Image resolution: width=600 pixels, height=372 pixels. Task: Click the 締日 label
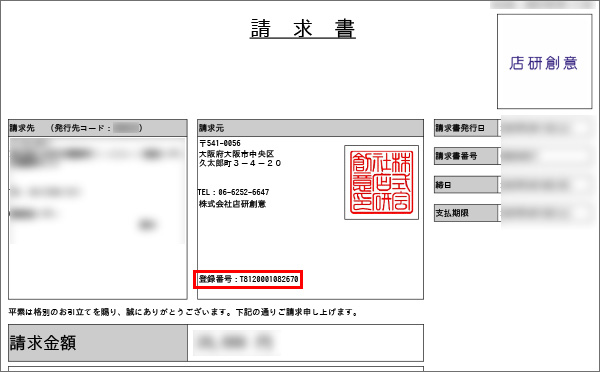pyautogui.click(x=466, y=185)
